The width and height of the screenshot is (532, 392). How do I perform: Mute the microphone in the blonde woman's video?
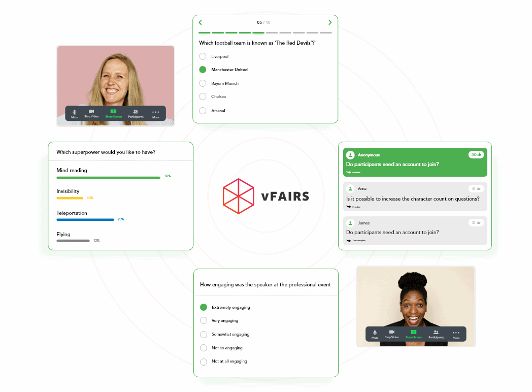coord(74,114)
